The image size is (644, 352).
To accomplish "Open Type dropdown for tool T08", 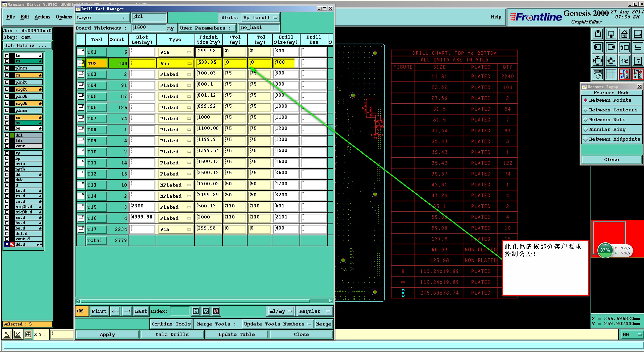I will click(175, 130).
